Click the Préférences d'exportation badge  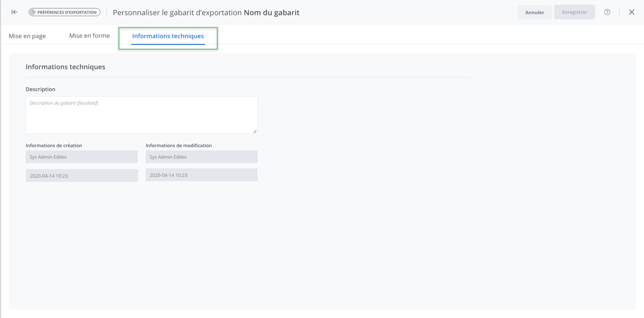click(65, 12)
